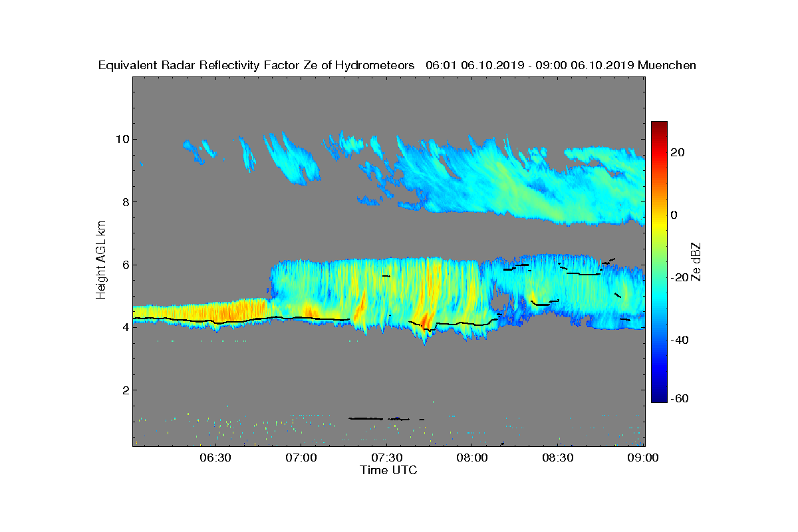Click the colorbar value -40
Image resolution: width=798 pixels, height=532 pixels.
coord(678,340)
